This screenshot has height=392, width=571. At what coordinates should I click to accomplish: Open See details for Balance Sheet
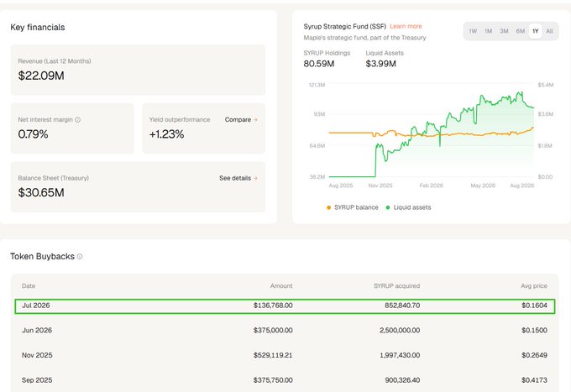pyautogui.click(x=238, y=178)
